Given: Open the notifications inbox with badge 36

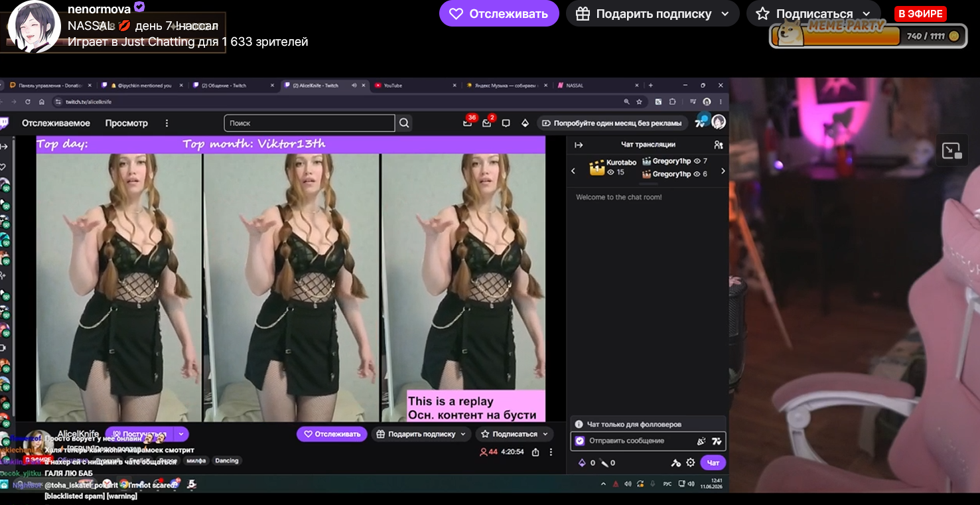Looking at the screenshot, I should 468,123.
